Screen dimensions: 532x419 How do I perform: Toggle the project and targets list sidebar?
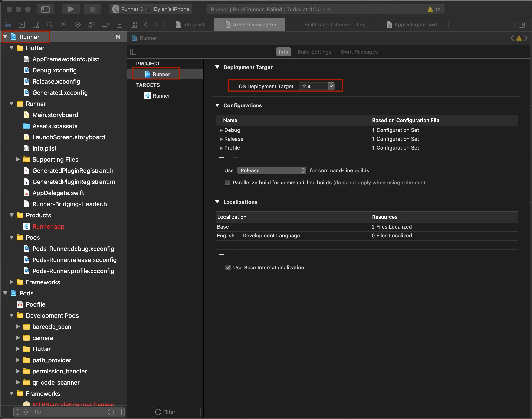[x=133, y=52]
